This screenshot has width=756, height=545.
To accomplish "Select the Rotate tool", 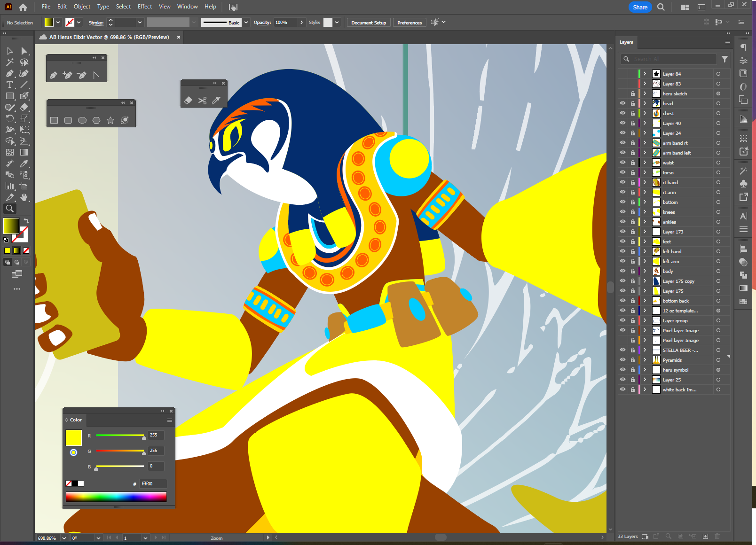I will [10, 118].
